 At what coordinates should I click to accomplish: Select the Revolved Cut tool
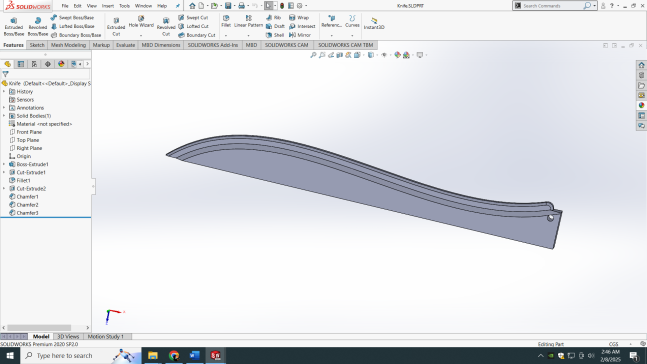(166, 27)
